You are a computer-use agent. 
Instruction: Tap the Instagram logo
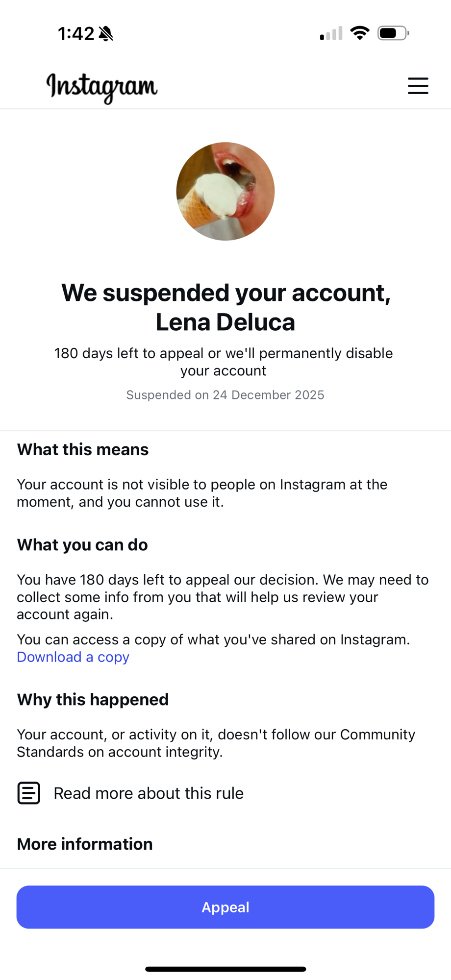coord(102,87)
